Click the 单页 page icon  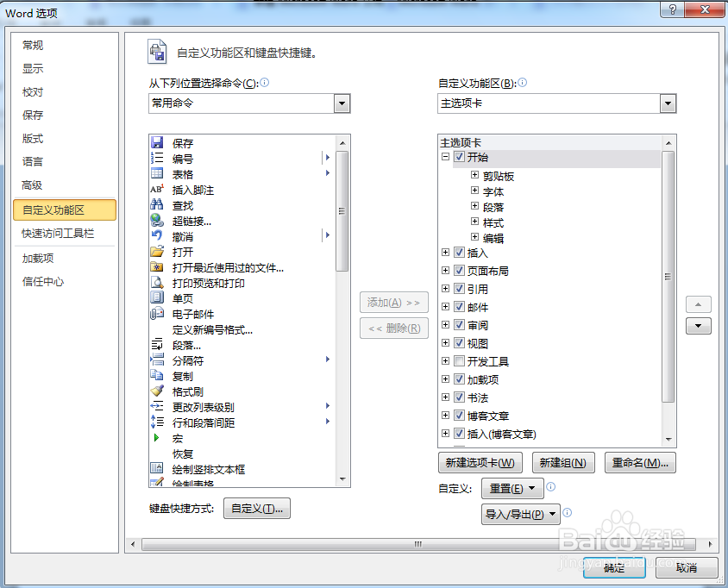coord(157,297)
